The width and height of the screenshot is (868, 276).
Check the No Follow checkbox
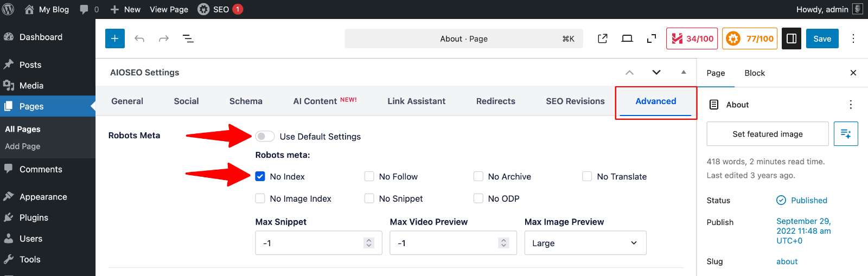tap(369, 176)
